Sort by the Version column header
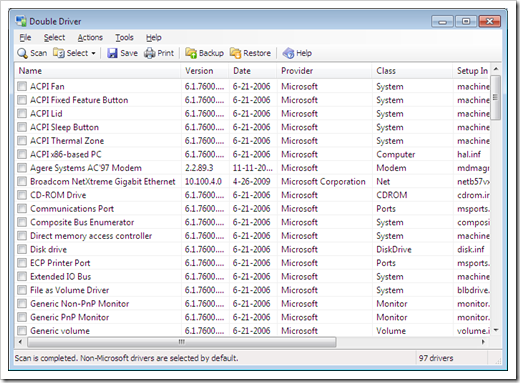 click(205, 71)
